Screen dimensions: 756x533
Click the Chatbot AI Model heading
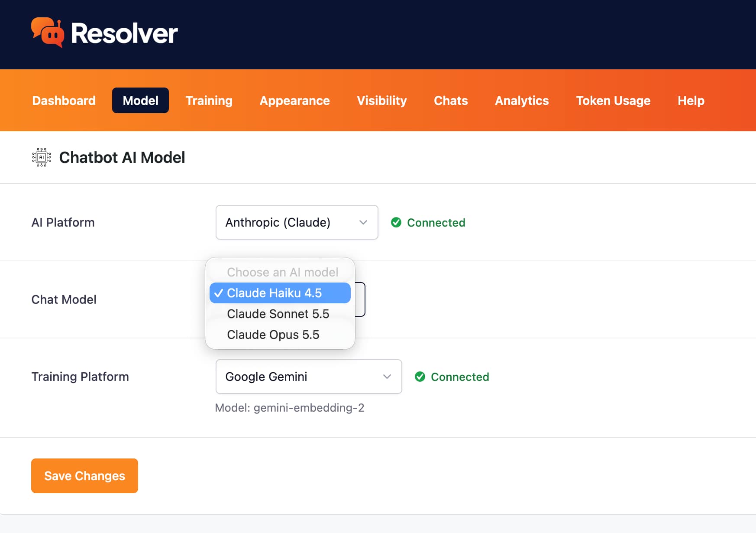click(x=122, y=157)
